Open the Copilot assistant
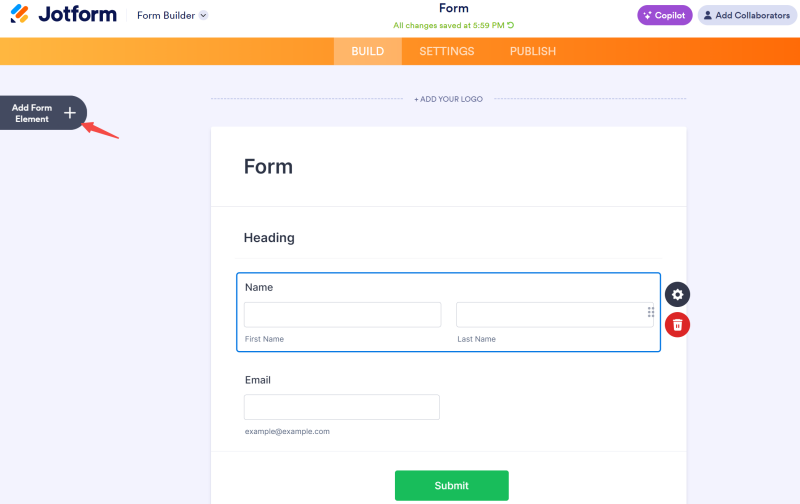800x504 pixels. pyautogui.click(x=664, y=15)
